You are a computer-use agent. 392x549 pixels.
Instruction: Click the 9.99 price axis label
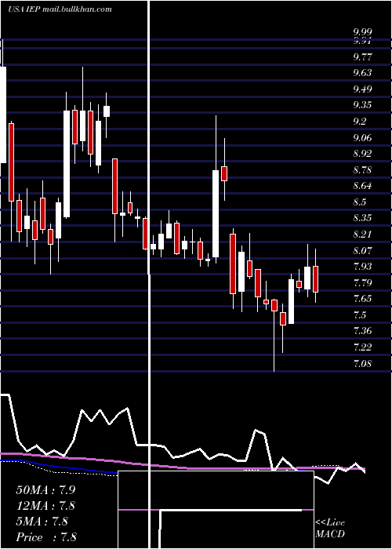362,33
